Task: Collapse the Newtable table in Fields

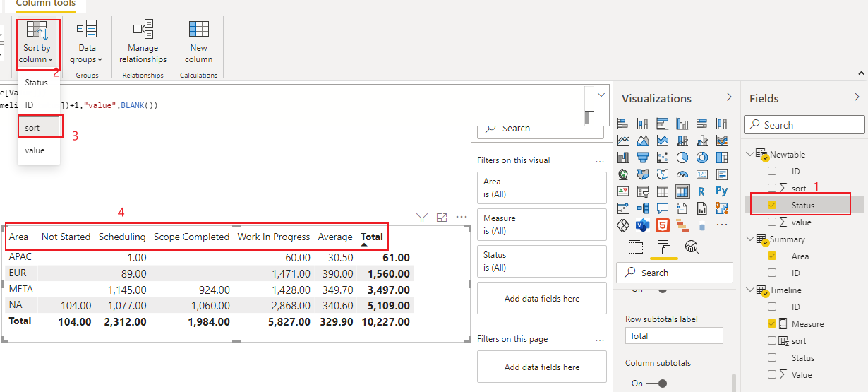Action: click(750, 154)
